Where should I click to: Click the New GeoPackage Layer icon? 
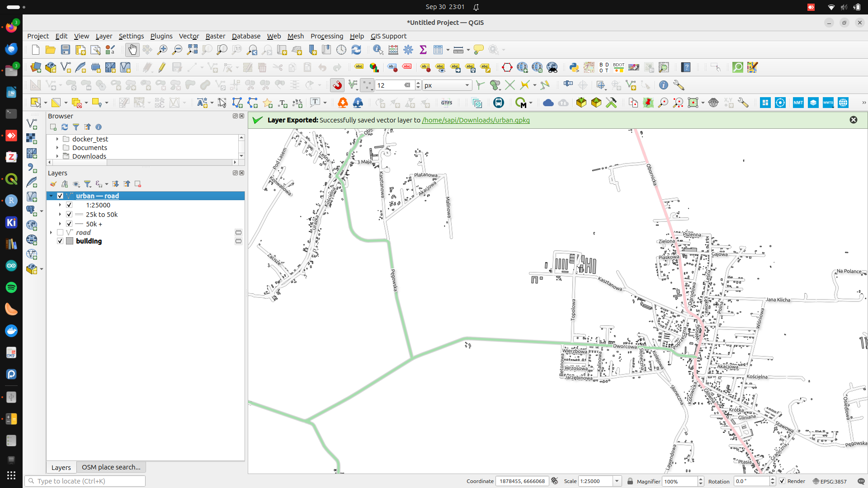tap(51, 67)
